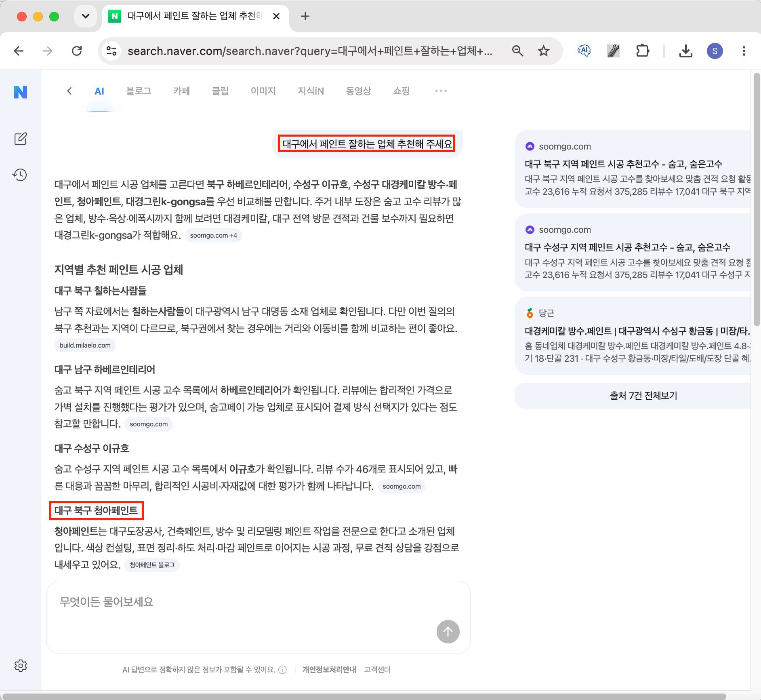
Task: Switch to 지식iN tab
Action: coord(311,91)
